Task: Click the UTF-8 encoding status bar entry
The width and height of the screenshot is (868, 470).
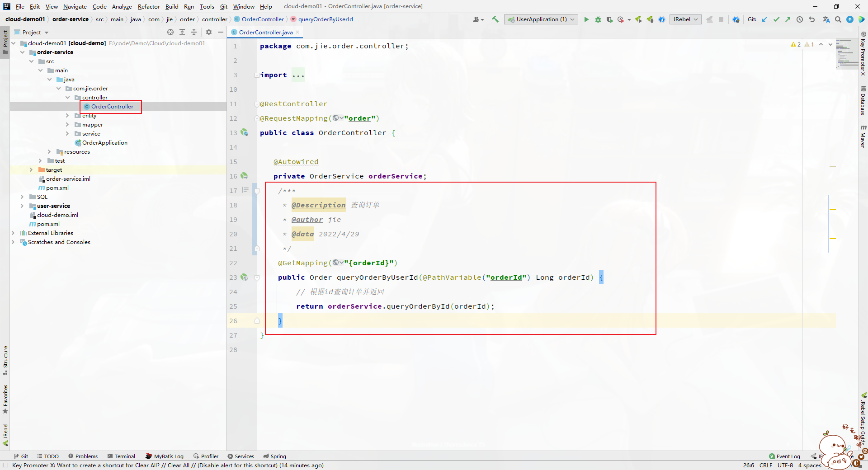Action: [785, 465]
